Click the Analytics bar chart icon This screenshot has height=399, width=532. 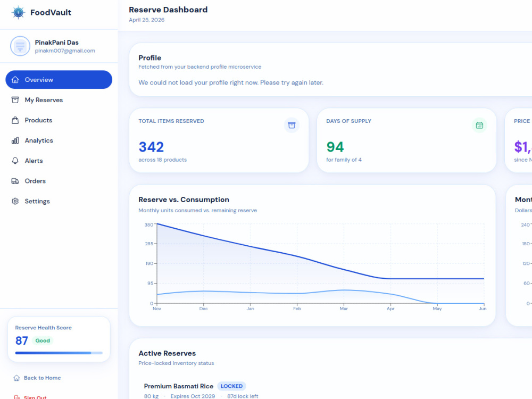point(15,140)
